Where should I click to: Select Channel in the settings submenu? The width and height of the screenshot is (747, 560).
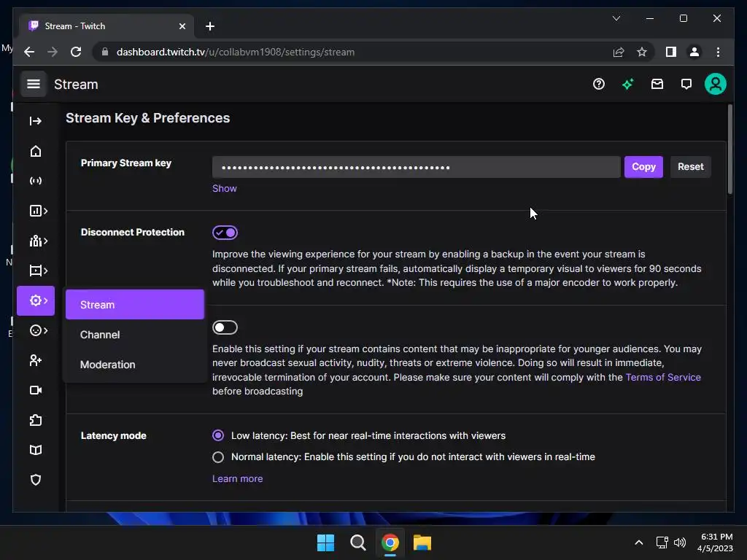click(135, 334)
